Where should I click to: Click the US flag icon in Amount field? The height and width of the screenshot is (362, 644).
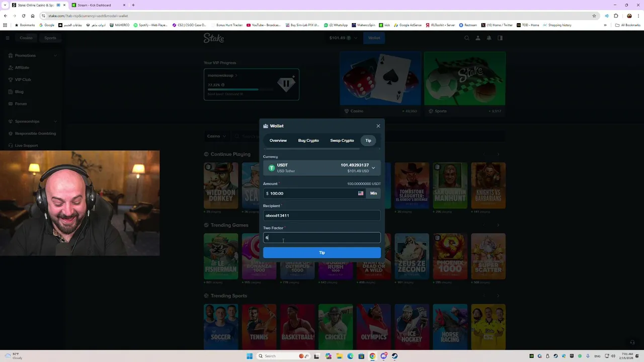click(x=360, y=193)
